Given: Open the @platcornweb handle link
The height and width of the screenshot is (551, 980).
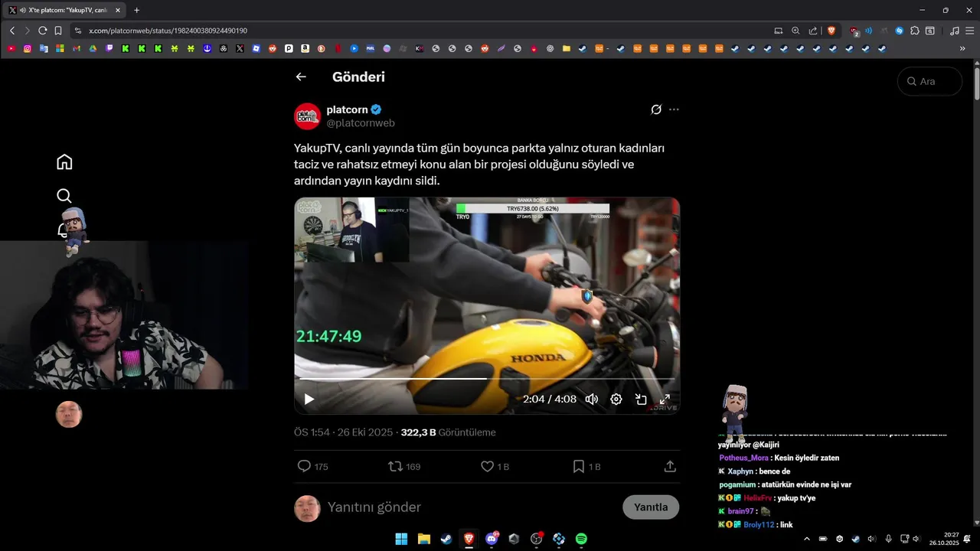Looking at the screenshot, I should [361, 122].
